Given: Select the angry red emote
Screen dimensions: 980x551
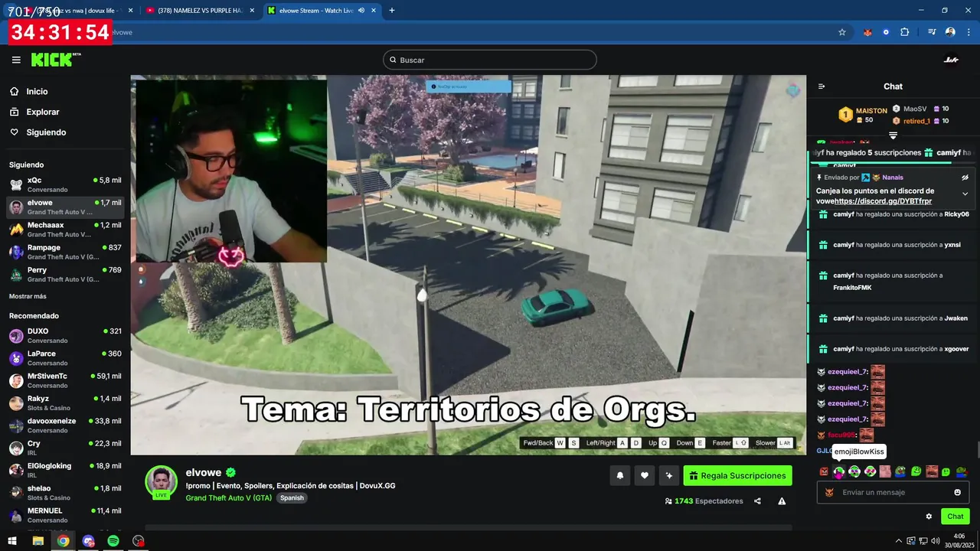Looking at the screenshot, I should pos(824,471).
